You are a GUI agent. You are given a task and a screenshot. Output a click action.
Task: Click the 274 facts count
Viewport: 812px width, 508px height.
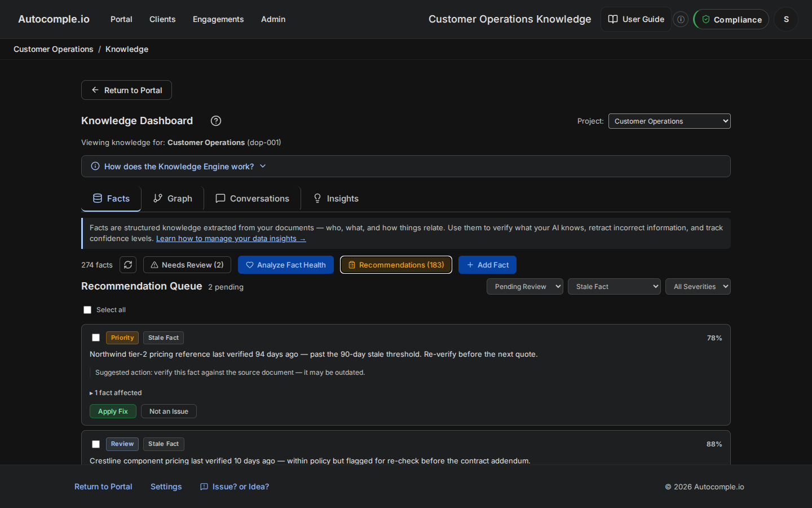[97, 265]
